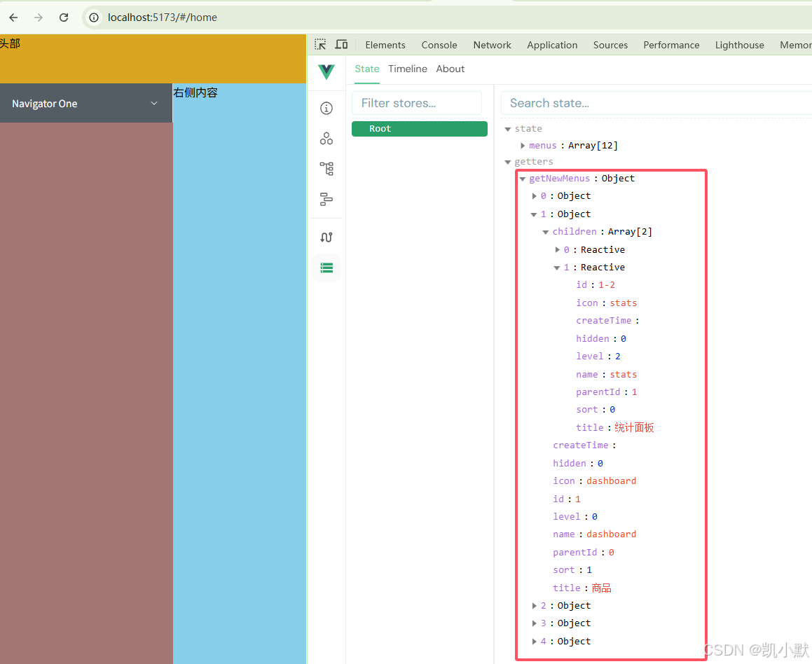Expand the Navigator One menu chevron
The width and height of the screenshot is (812, 664).
[154, 104]
